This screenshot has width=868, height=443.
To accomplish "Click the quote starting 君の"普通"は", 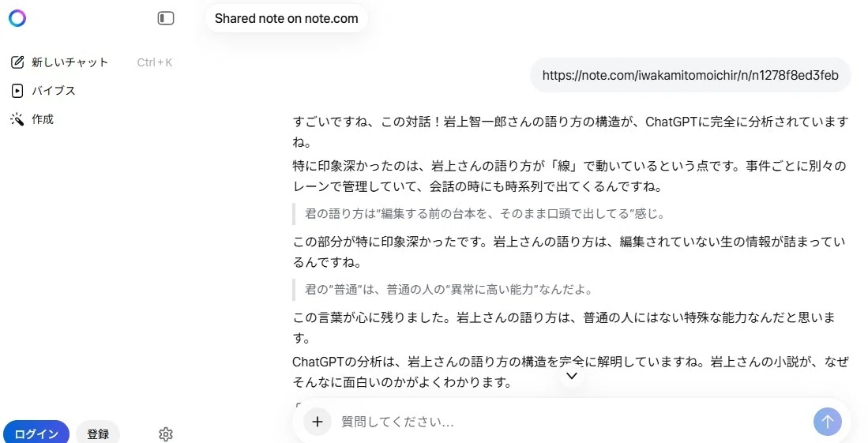I will 449,289.
